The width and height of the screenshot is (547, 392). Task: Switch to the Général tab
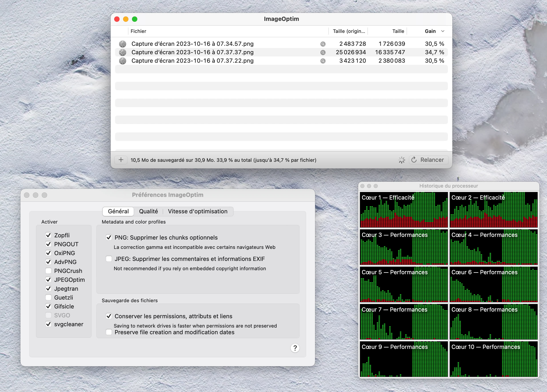118,211
